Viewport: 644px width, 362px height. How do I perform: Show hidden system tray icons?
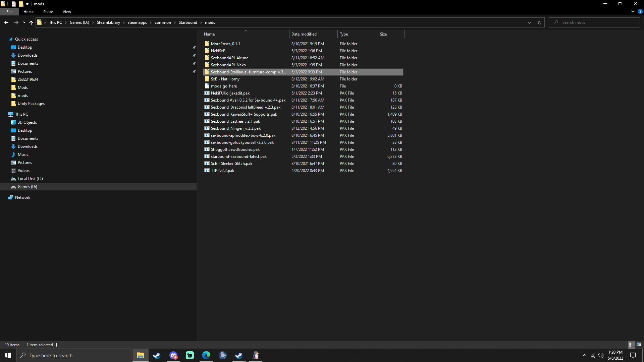pos(585,355)
